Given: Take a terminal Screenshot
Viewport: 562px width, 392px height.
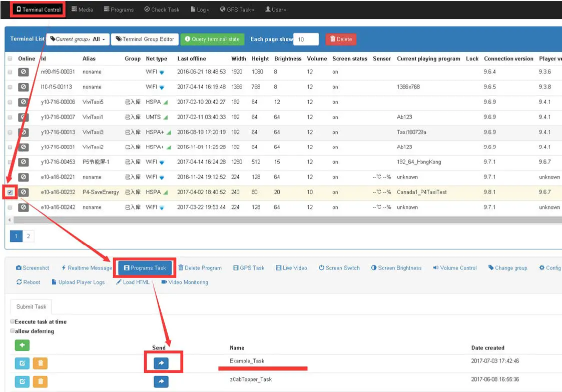Looking at the screenshot, I should (x=33, y=268).
